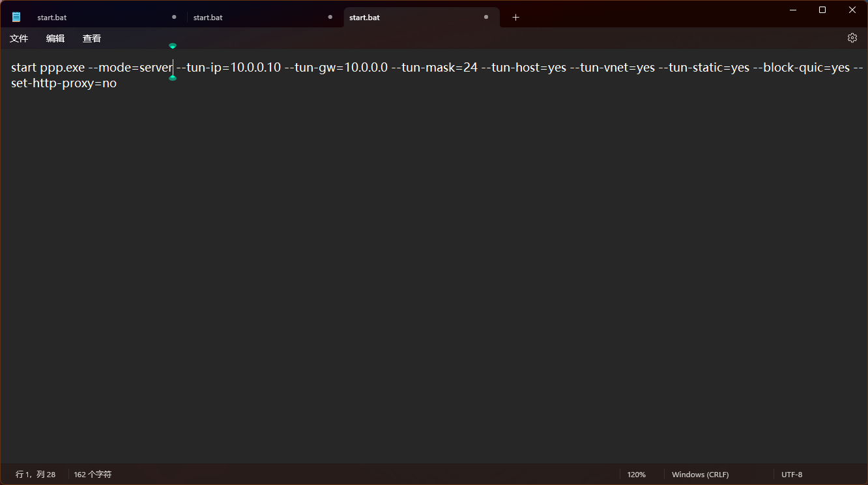Close the active start.bat tab via its unsaved dot
This screenshot has height=485, width=868.
486,17
